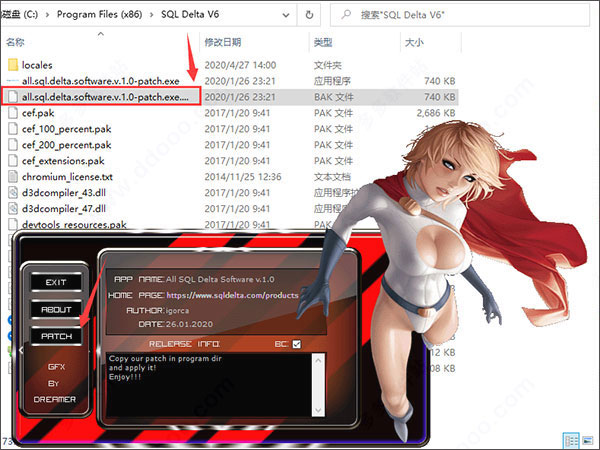Click the date 26.01.2020 in patcher
Image resolution: width=600 pixels, height=450 pixels.
pyautogui.click(x=189, y=324)
